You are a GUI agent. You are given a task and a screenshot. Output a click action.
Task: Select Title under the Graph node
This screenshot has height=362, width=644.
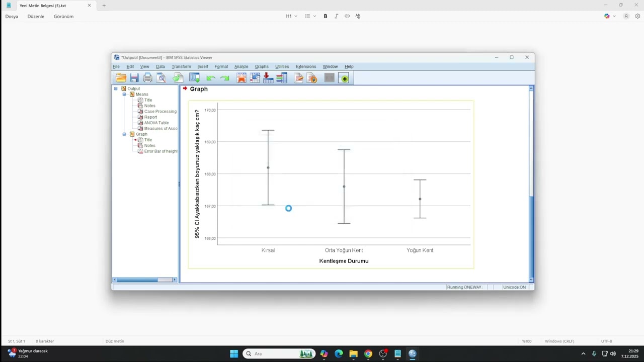145,140
